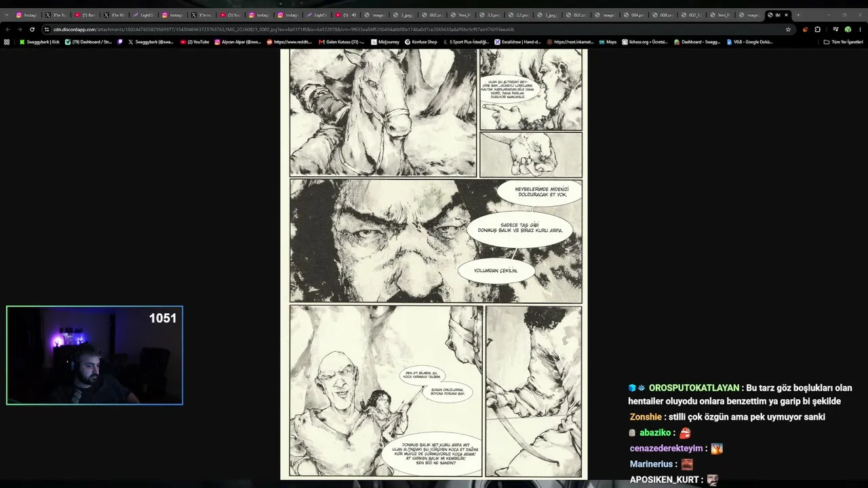Click the comic page image to zoom
The image size is (868, 488).
pos(434,264)
